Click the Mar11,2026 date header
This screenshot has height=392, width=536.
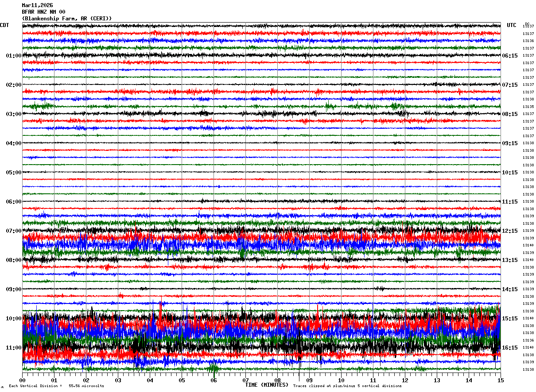[x=37, y=5]
